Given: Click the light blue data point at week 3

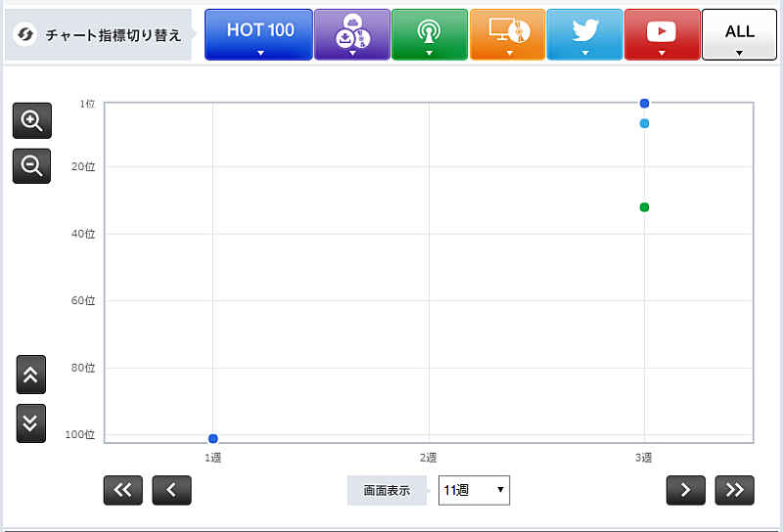Looking at the screenshot, I should pos(644,123).
